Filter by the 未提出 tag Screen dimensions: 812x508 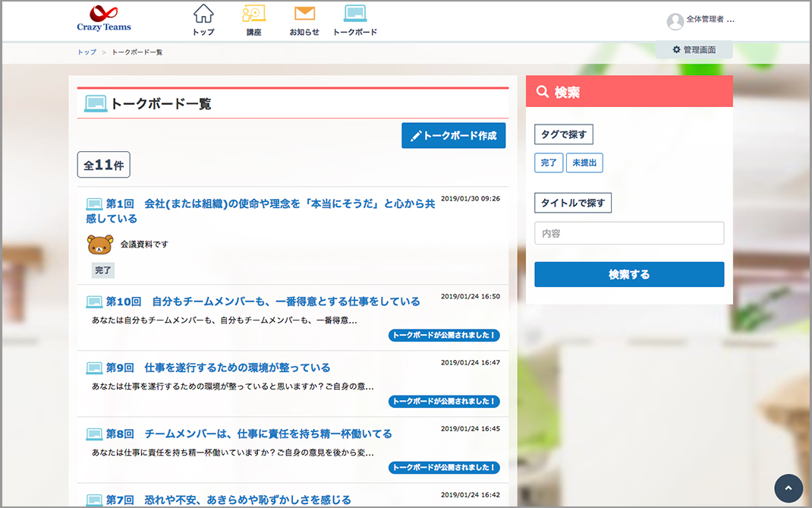(584, 162)
